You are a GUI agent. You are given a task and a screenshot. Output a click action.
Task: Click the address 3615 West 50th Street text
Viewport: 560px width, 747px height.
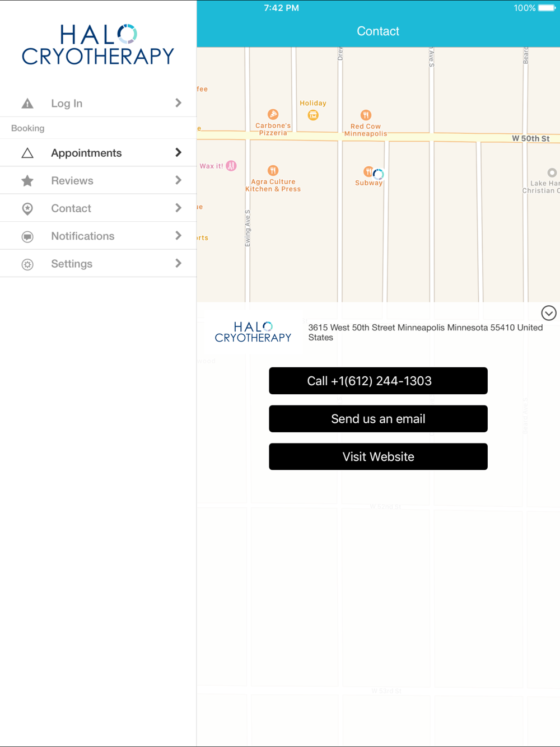(425, 333)
